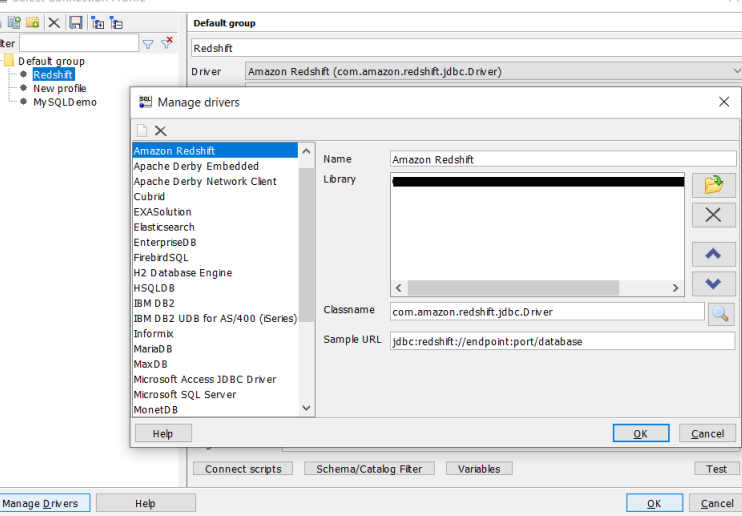Open the library file browse folder icon
The width and height of the screenshot is (742, 516).
point(713,184)
